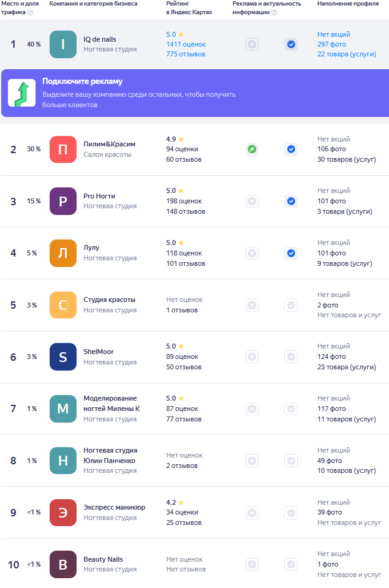The height and width of the screenshot is (588, 389).
Task: Open the 775 отзывов link for IQ de nails
Action: (186, 55)
